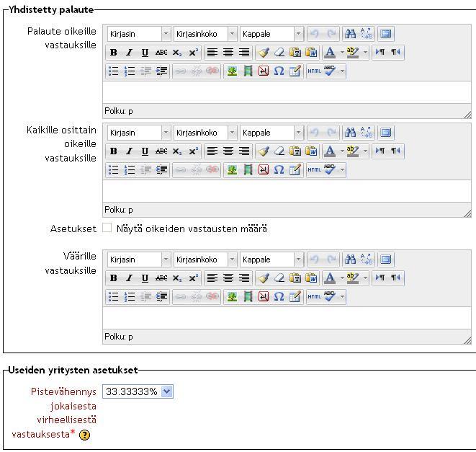Image resolution: width=476 pixels, height=452 pixels.
Task: Set right-to-left direction in Väärille vastauksille editor
Action: click(395, 278)
